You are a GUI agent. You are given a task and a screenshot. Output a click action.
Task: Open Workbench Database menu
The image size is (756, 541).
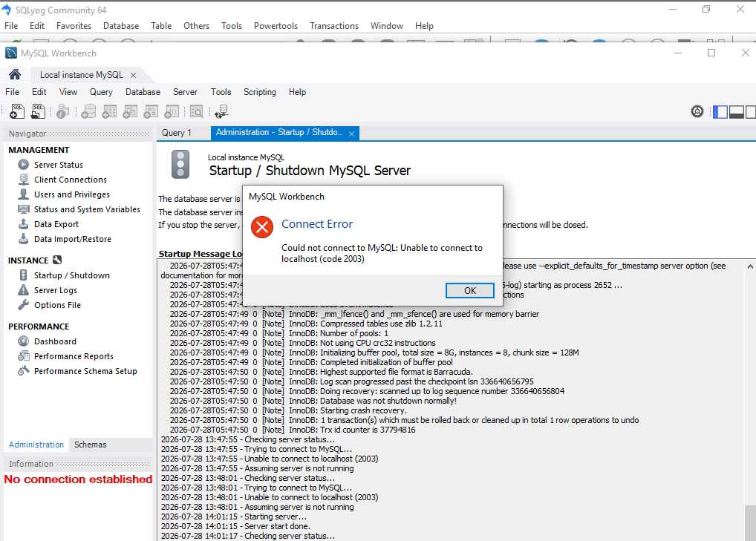pyautogui.click(x=143, y=92)
